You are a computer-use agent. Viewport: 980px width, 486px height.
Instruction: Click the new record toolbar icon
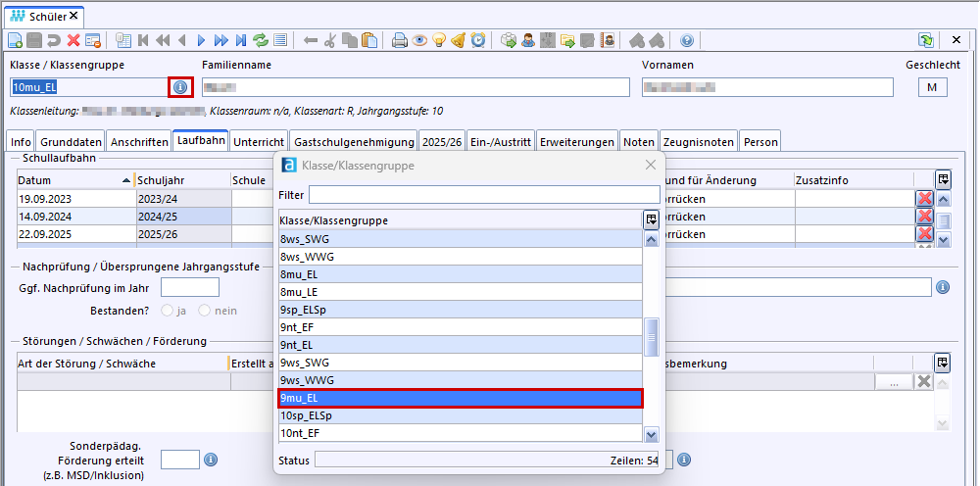pyautogui.click(x=15, y=40)
